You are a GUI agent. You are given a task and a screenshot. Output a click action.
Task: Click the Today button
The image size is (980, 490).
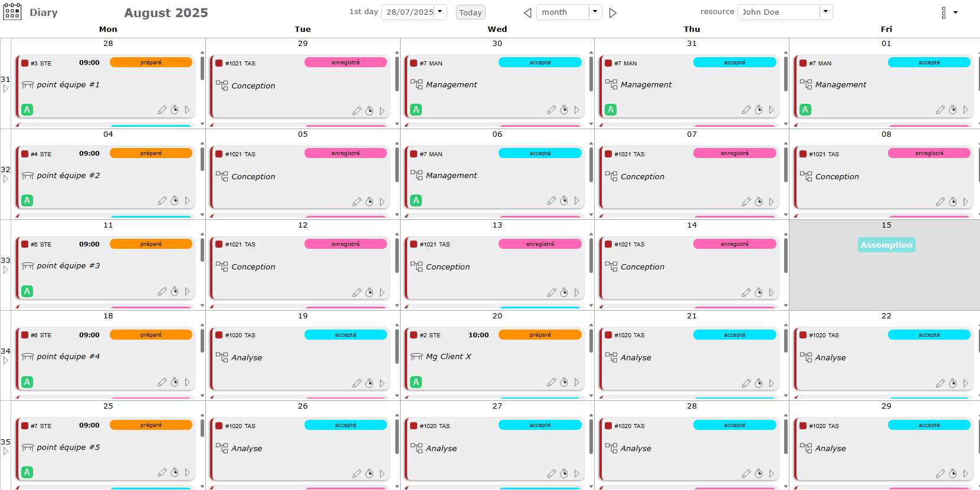point(470,12)
